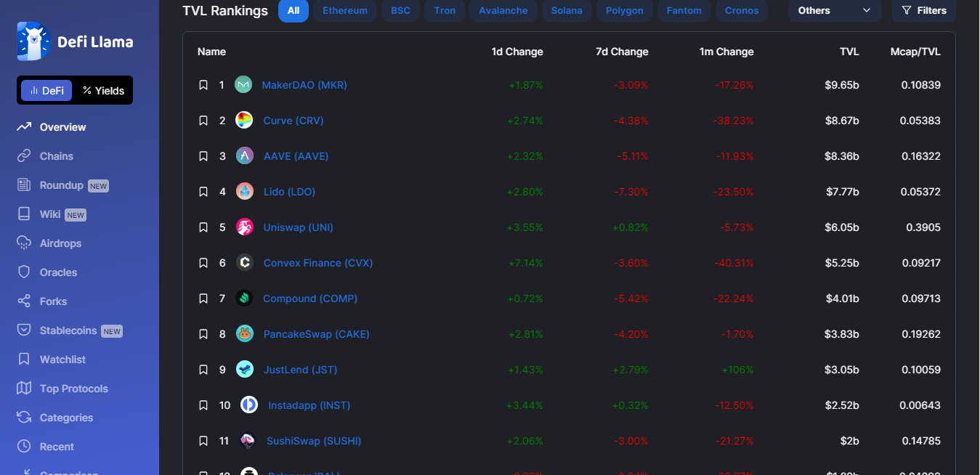
Task: Select the Ethereum chain tab
Action: [345, 11]
